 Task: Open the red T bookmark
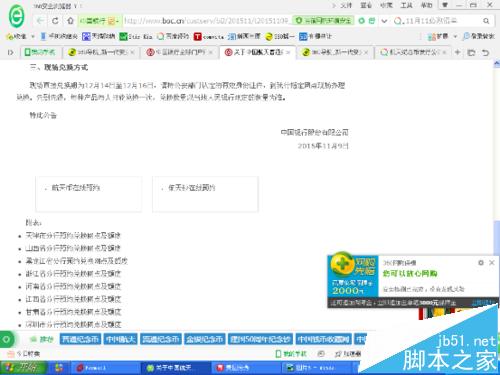[208, 36]
